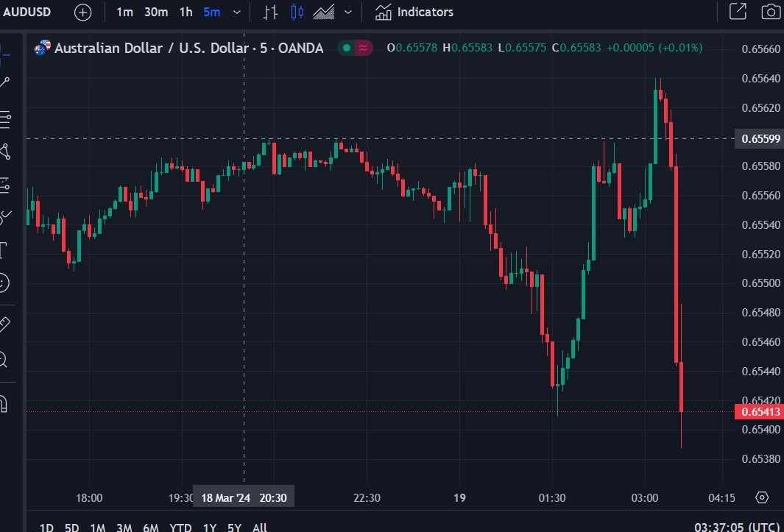The width and height of the screenshot is (784, 532).
Task: Set date range to YTD
Action: tap(180, 528)
